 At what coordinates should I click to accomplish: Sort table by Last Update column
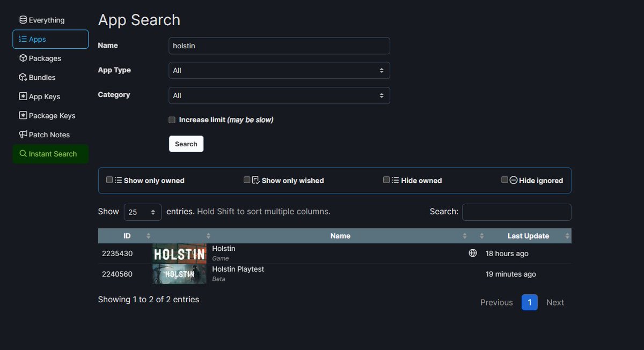[x=528, y=236]
